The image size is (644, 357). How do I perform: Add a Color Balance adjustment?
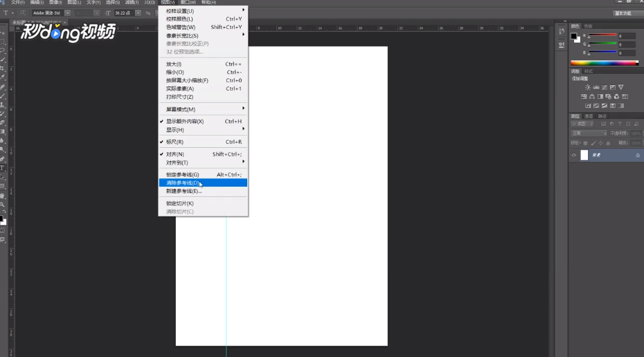(592, 96)
